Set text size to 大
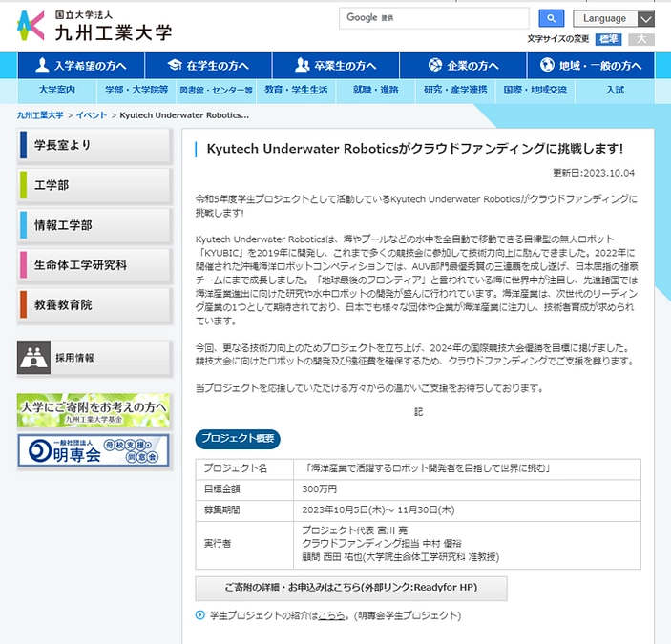671x644 pixels. click(641, 39)
